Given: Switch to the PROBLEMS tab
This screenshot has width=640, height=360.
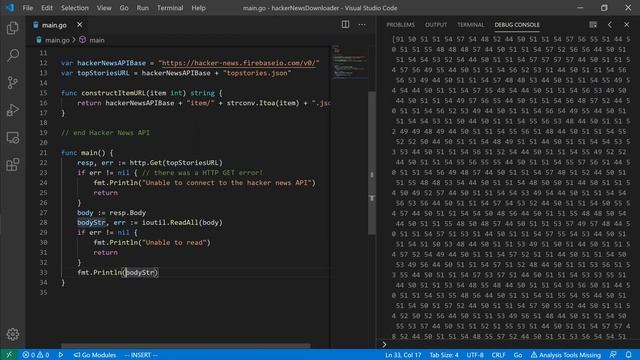Looking at the screenshot, I should pos(400,25).
